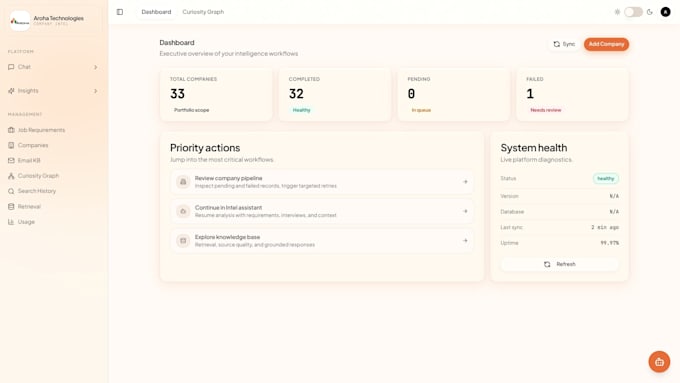Click the Add Company button
Viewport: 680px width, 383px height.
pos(606,44)
